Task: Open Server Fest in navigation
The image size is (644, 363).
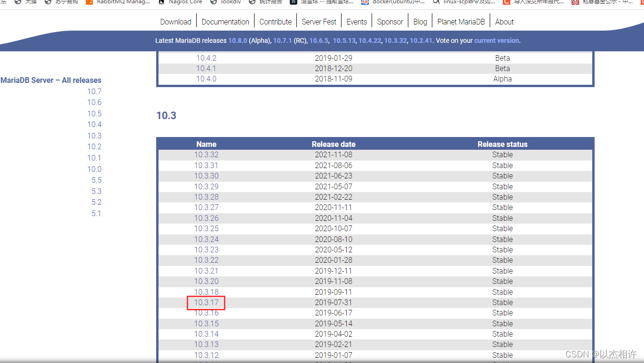Action: (x=319, y=22)
